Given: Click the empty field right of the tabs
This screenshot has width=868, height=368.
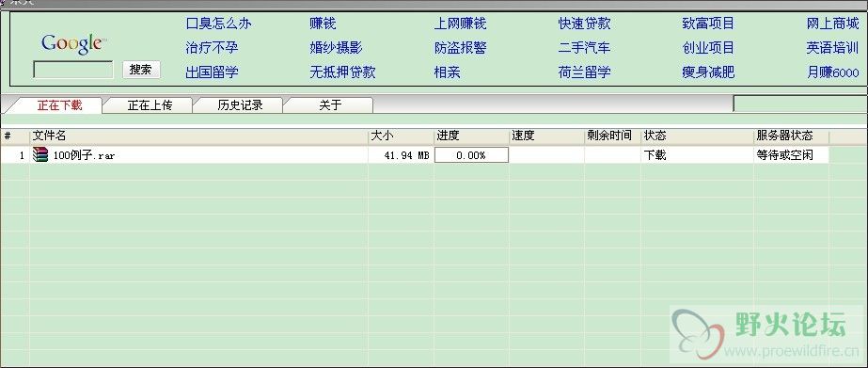Looking at the screenshot, I should click(x=800, y=104).
